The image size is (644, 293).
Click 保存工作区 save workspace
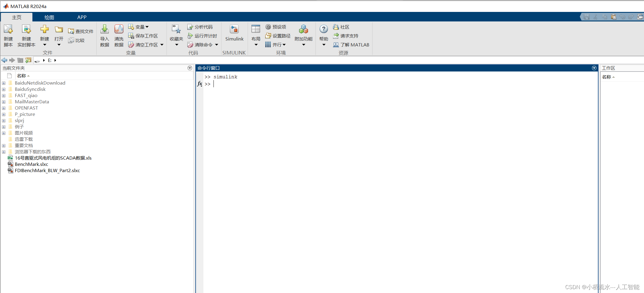(x=143, y=36)
